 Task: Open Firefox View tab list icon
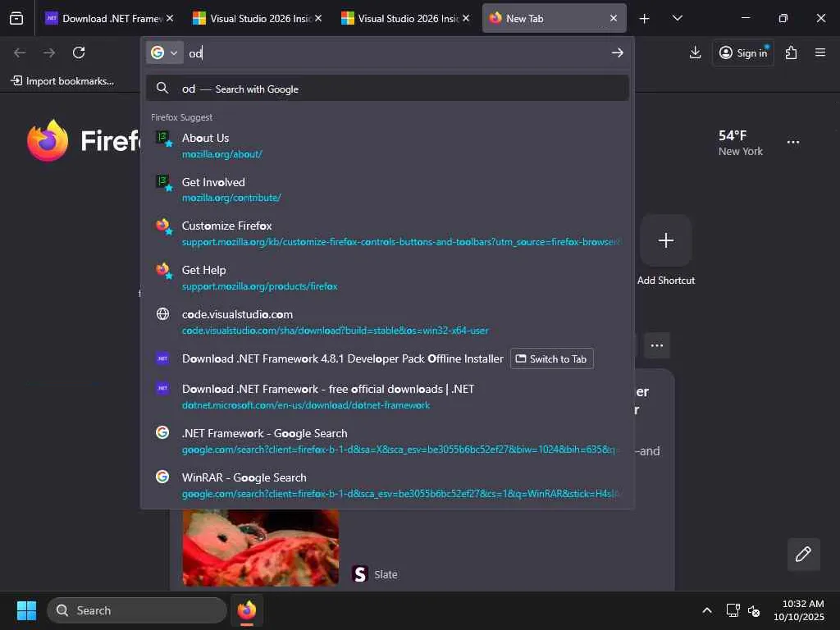pyautogui.click(x=16, y=18)
